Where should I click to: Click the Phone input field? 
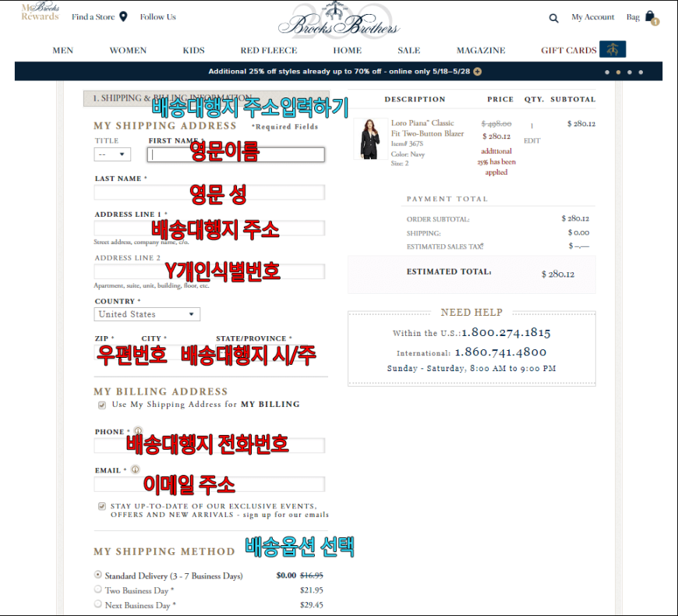pos(210,445)
